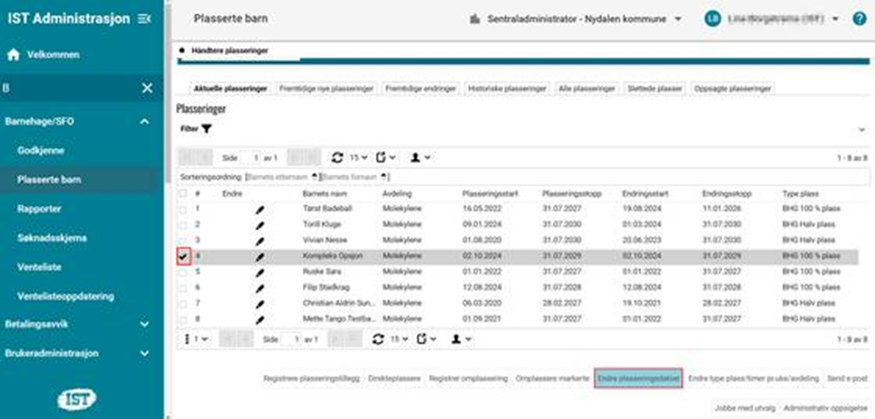Click the help question mark icon

[x=859, y=18]
